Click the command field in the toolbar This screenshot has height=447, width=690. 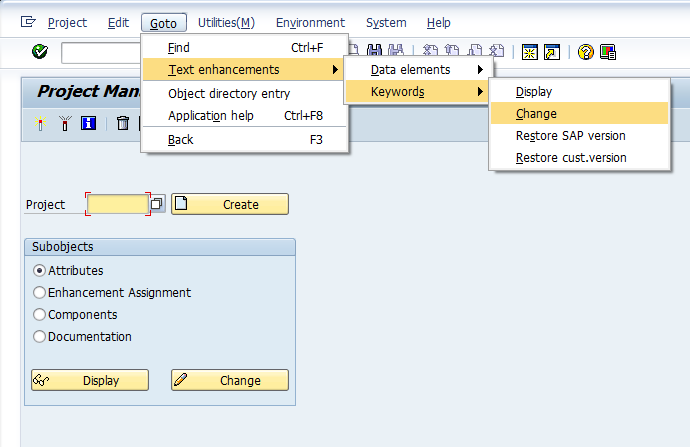pos(102,53)
